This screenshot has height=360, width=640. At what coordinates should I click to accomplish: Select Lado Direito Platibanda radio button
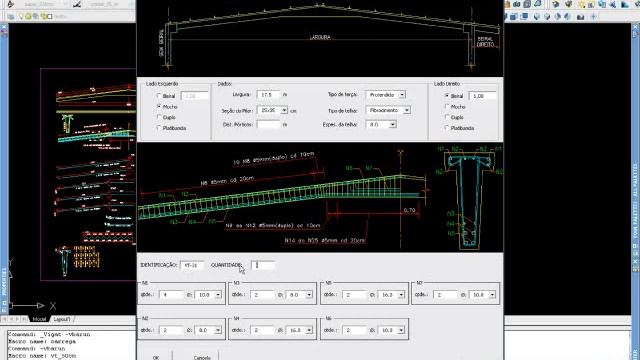[447, 128]
